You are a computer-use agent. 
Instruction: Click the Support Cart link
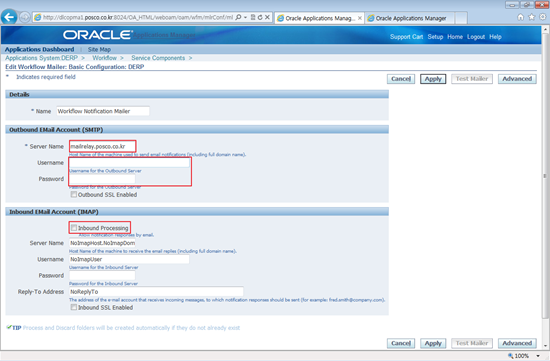[406, 37]
